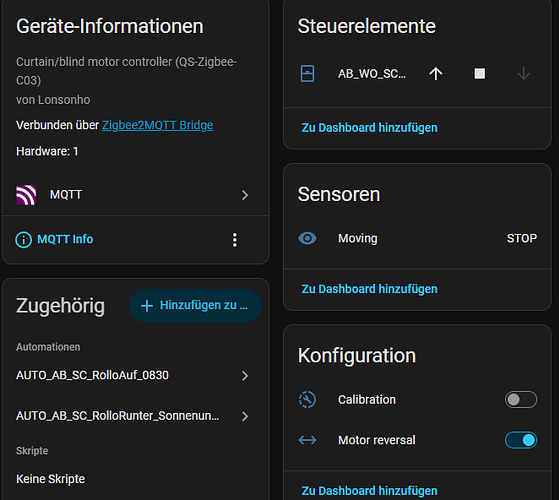Click the Automationen section label
This screenshot has width=559, height=500.
(48, 347)
